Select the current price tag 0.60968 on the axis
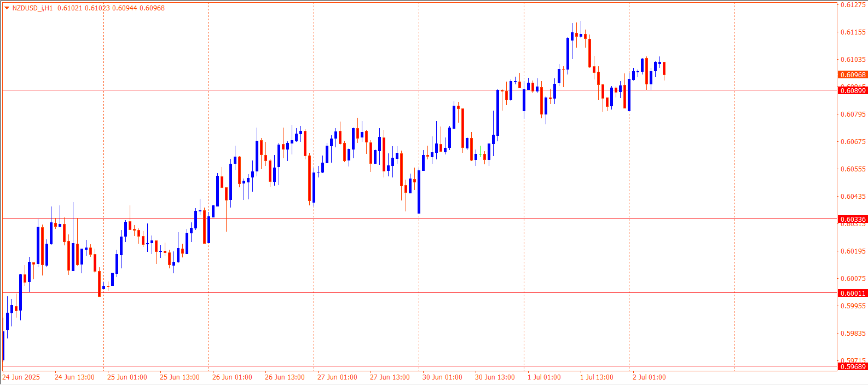The width and height of the screenshot is (868, 385). coord(853,75)
